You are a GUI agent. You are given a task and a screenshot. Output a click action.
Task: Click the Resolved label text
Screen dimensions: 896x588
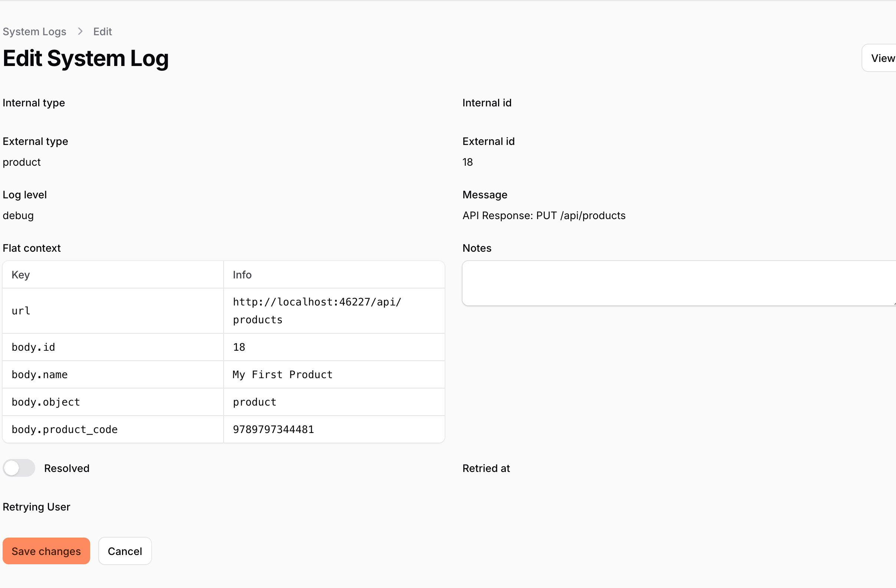coord(67,468)
